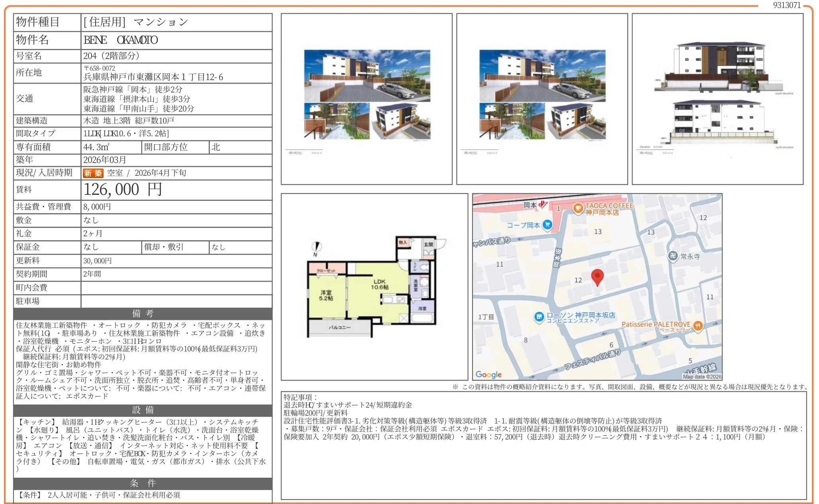Click the floor plan LDK 10.6帖 room
Screen dimensions: 819x504
(379, 284)
